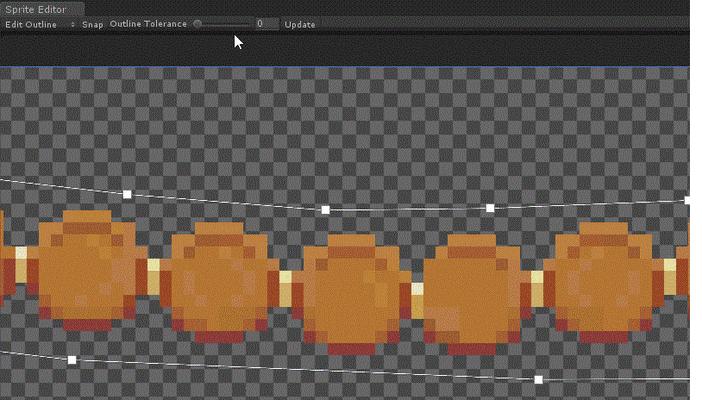Select upper outline point above the fourth coin
The height and width of the screenshot is (400, 702).
pyautogui.click(x=490, y=208)
